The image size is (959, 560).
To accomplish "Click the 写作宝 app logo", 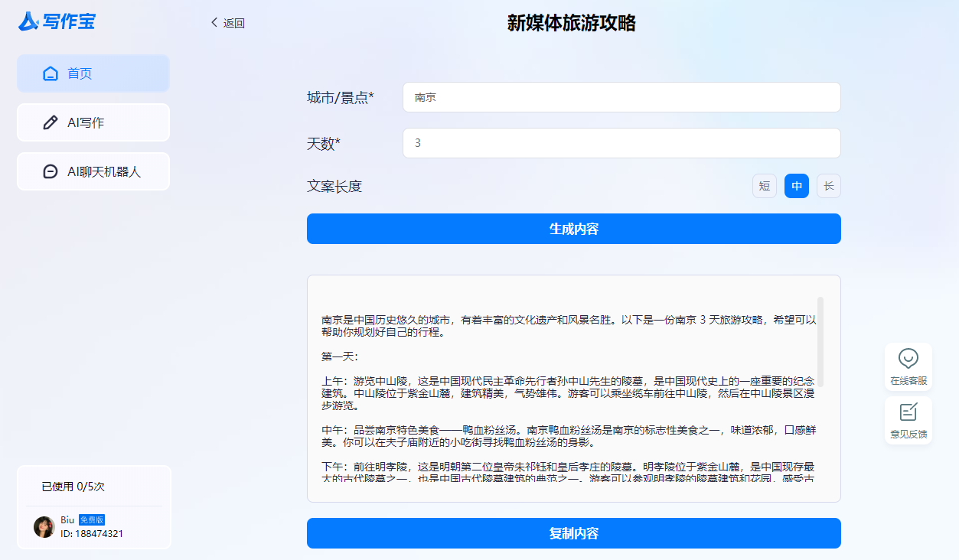I will click(x=57, y=21).
